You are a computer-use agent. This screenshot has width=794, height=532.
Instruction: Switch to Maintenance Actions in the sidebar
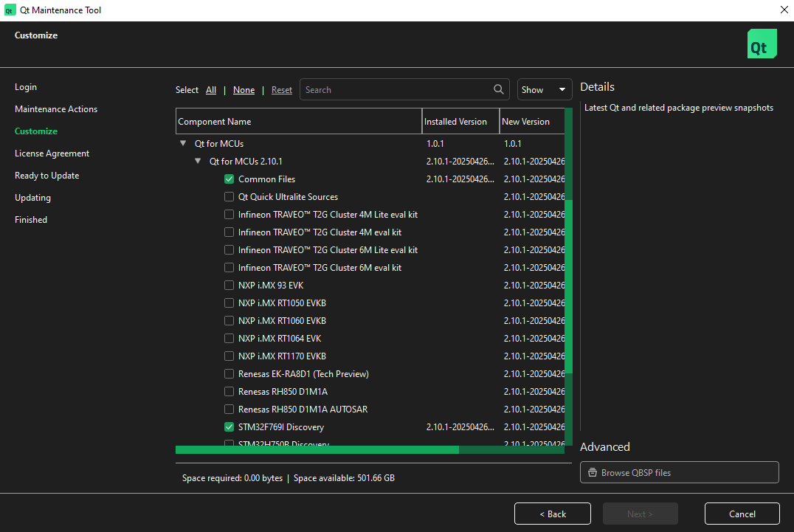pos(55,108)
